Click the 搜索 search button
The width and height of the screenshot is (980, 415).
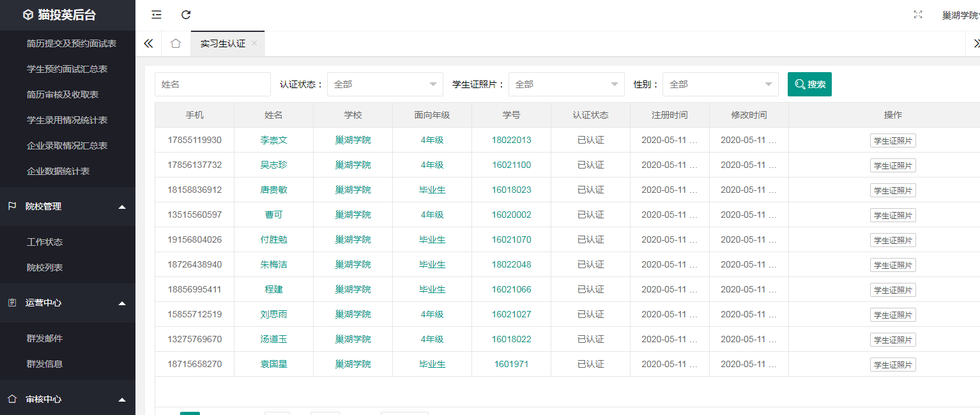click(x=809, y=84)
